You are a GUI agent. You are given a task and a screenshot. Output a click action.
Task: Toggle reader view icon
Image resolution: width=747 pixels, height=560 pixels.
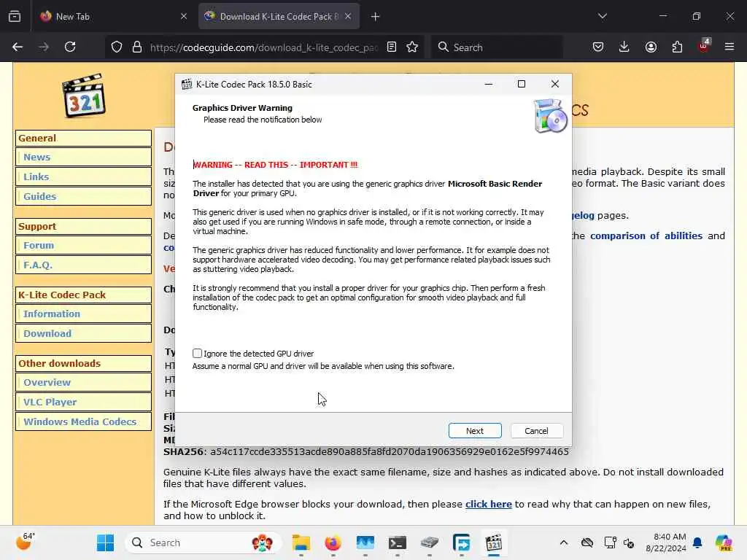(x=392, y=47)
